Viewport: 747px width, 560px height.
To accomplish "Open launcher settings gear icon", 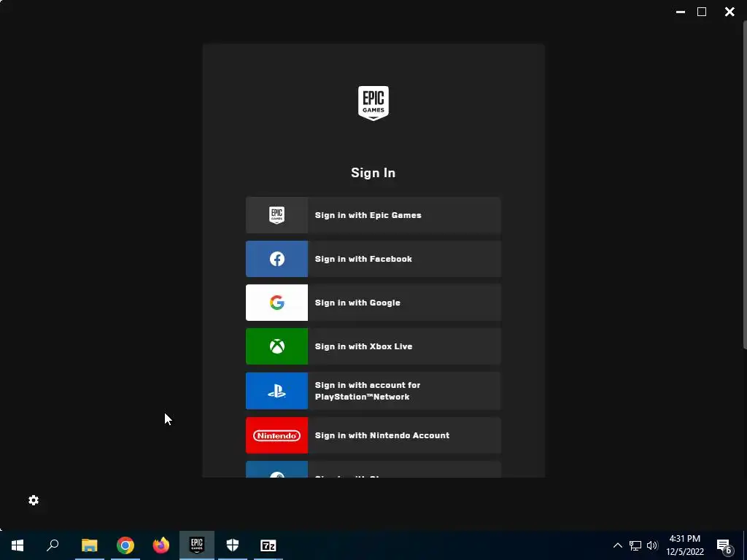I will [34, 500].
